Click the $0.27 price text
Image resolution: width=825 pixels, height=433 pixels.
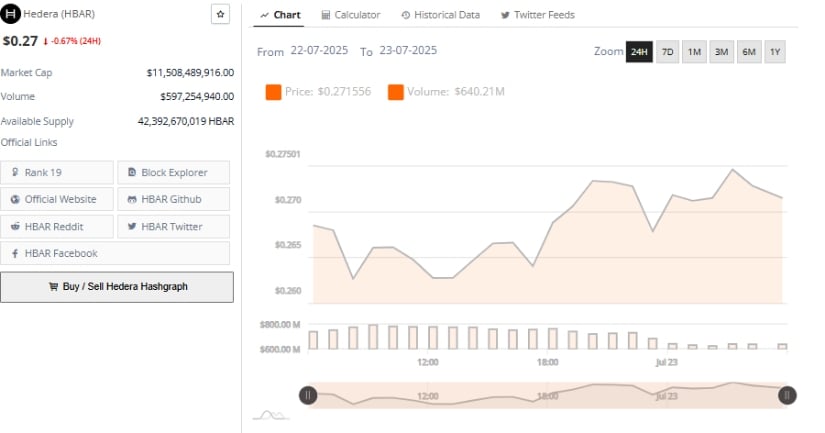(x=21, y=41)
